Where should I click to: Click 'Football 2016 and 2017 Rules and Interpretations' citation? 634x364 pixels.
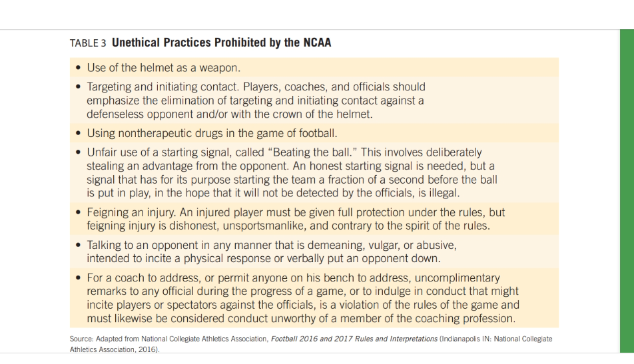click(354, 339)
